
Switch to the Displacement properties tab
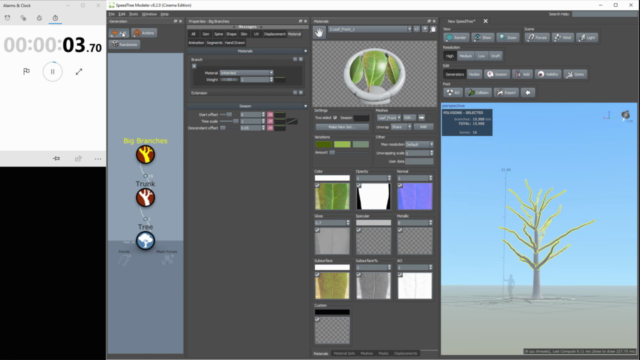[x=274, y=34]
